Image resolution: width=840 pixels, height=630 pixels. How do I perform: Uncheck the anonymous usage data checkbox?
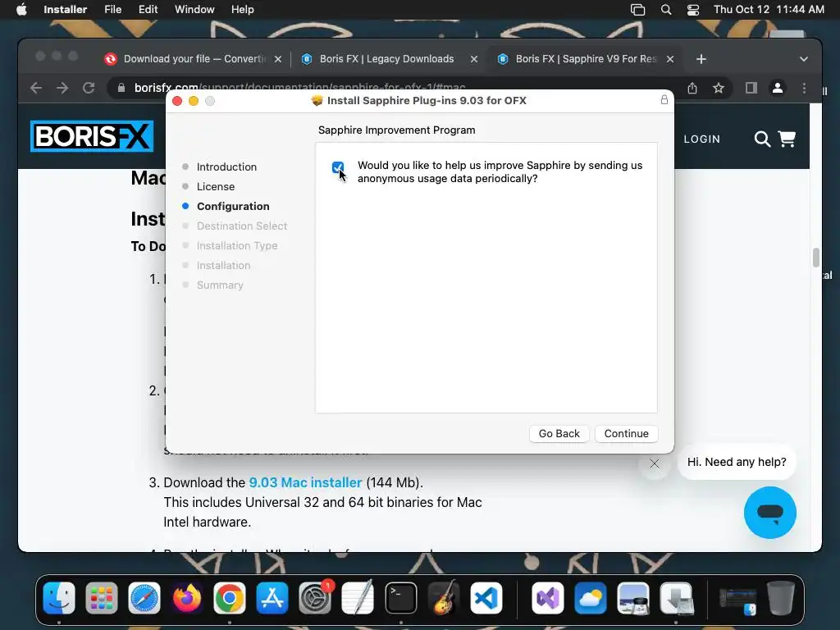click(x=337, y=167)
